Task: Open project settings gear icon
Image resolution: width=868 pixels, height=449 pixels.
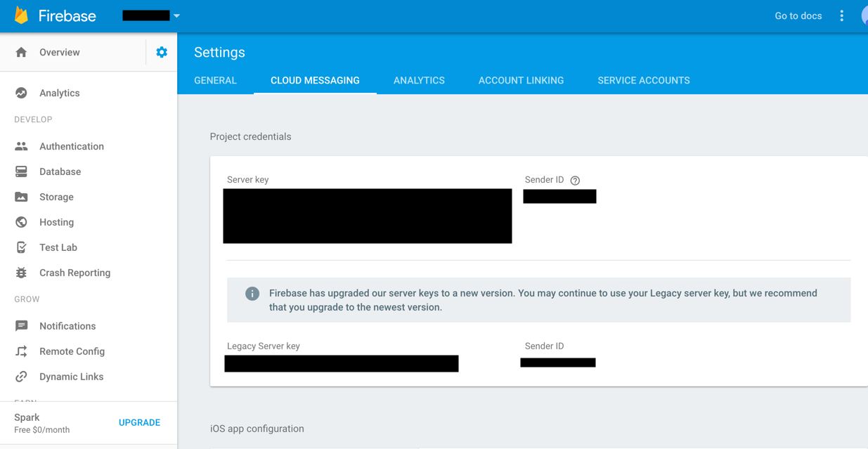Action: tap(162, 52)
